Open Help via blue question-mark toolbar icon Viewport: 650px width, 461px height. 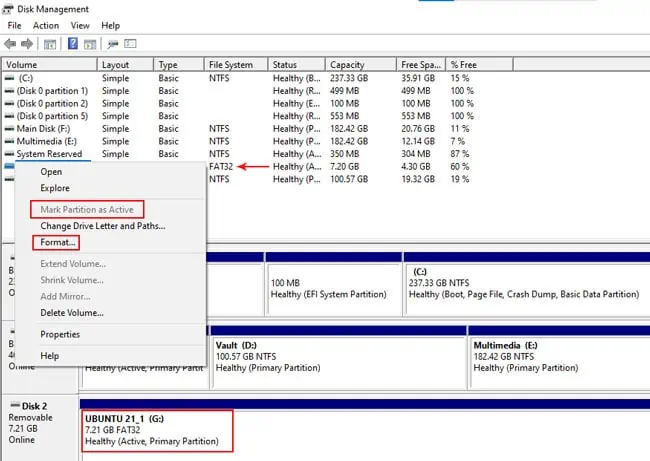click(x=73, y=43)
